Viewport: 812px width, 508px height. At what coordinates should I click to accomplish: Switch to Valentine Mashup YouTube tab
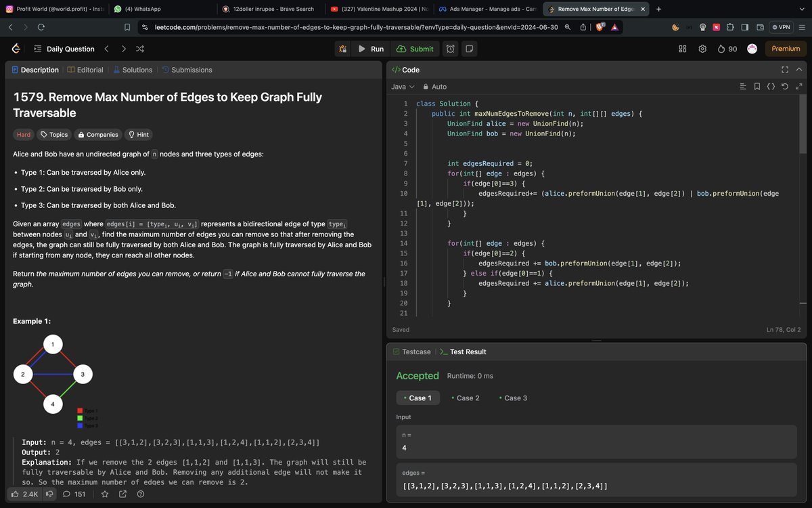pos(378,9)
